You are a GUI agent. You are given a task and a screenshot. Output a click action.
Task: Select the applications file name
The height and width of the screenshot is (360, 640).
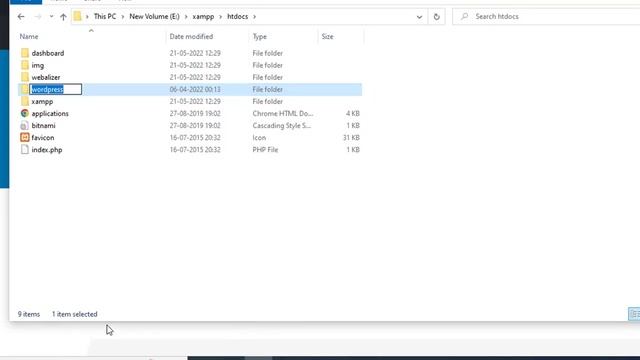[x=50, y=113]
